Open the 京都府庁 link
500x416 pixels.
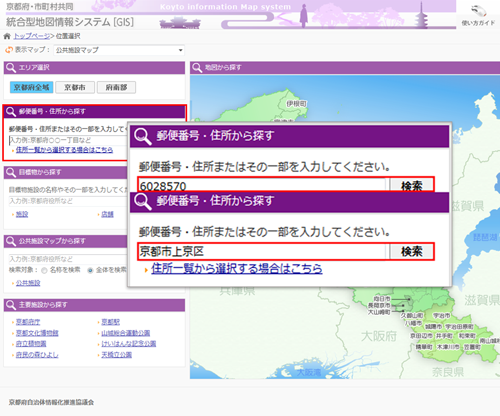tap(28, 322)
